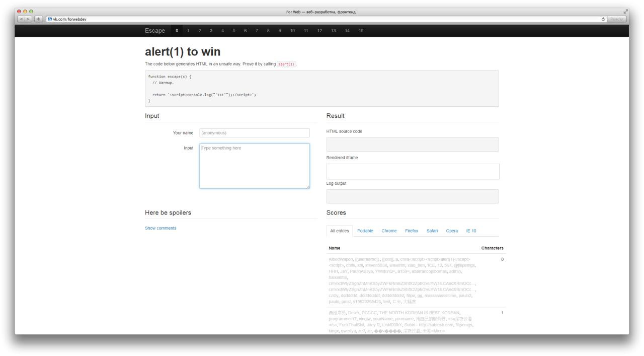Reload the page with the refresh icon
Image resolution: width=644 pixels, height=356 pixels.
603,19
